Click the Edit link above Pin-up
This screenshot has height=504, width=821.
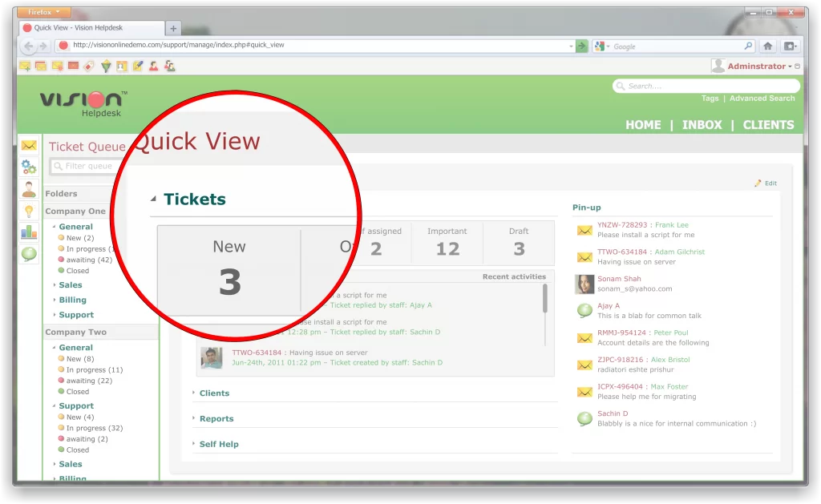(x=770, y=183)
